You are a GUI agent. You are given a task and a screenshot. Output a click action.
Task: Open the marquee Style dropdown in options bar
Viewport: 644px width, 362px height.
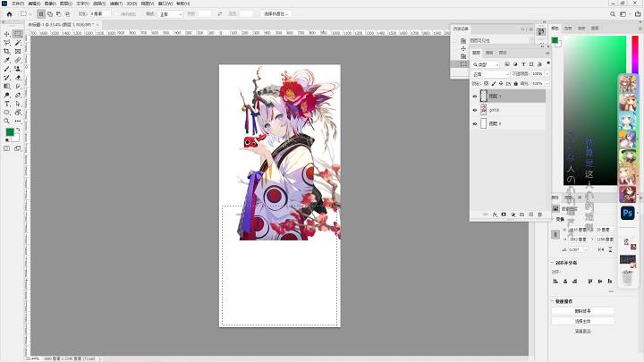[170, 14]
